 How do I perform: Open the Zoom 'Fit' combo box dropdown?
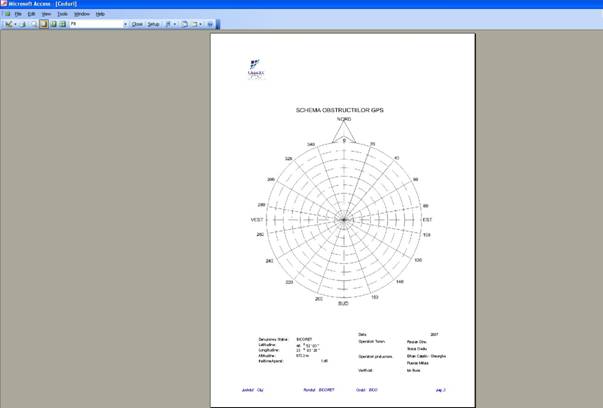tap(125, 23)
